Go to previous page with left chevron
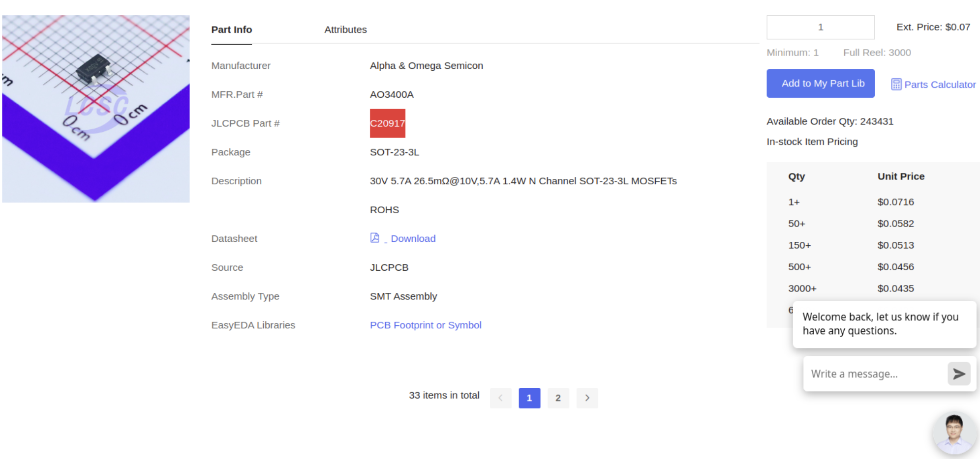The image size is (980, 459). 500,398
